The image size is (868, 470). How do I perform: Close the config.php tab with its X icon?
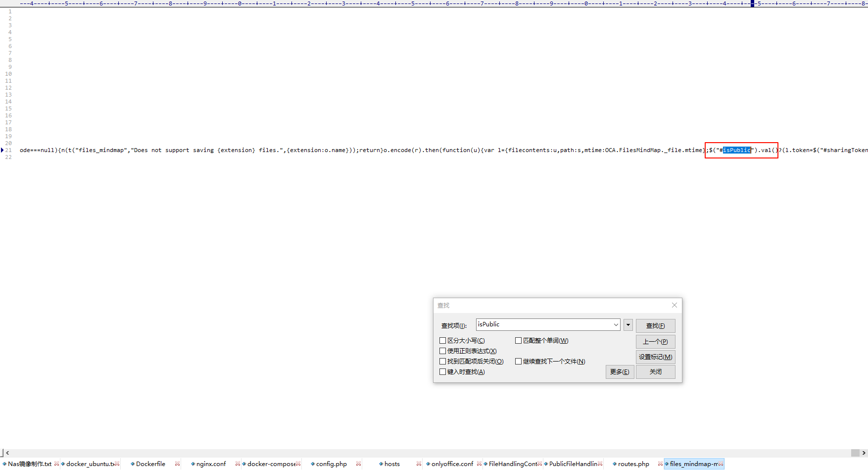tap(359, 464)
